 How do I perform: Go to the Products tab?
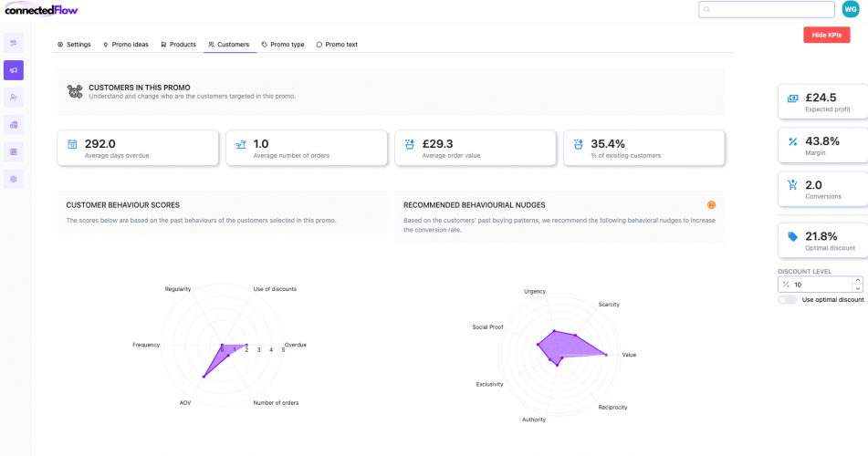pyautogui.click(x=178, y=45)
